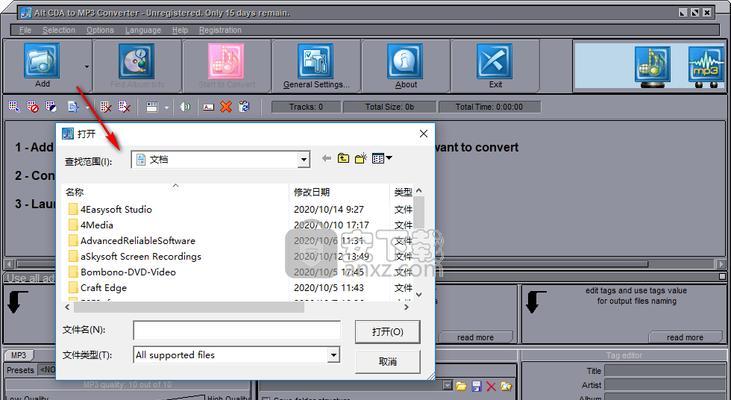The image size is (731, 400).
Task: Click the read more button under tags tip
Action: pyautogui.click(x=684, y=337)
